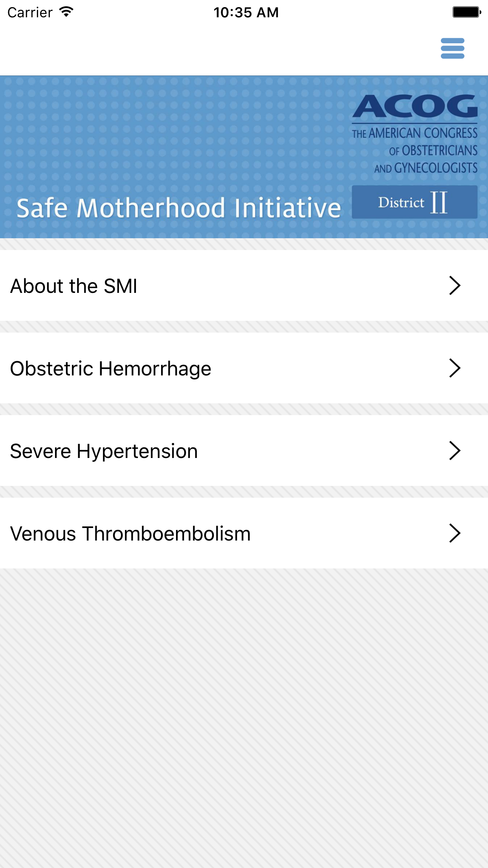Tap the empty striped area below list
The width and height of the screenshot is (488, 868).
[x=244, y=715]
